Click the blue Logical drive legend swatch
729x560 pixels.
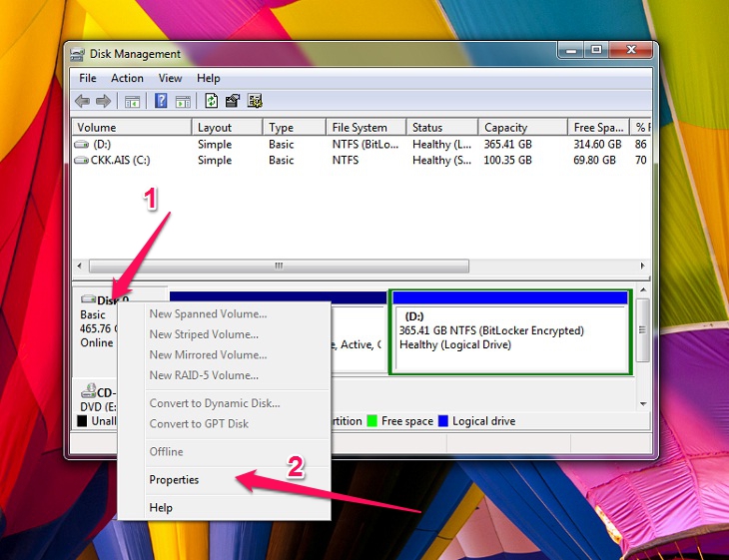click(x=443, y=421)
